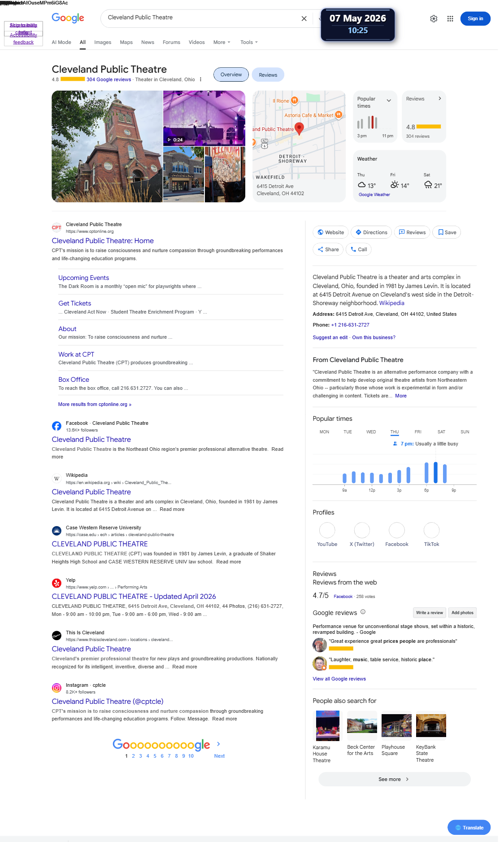The width and height of the screenshot is (504, 842).
Task: Click the Yelp favicon in the search results
Action: pyautogui.click(x=56, y=583)
